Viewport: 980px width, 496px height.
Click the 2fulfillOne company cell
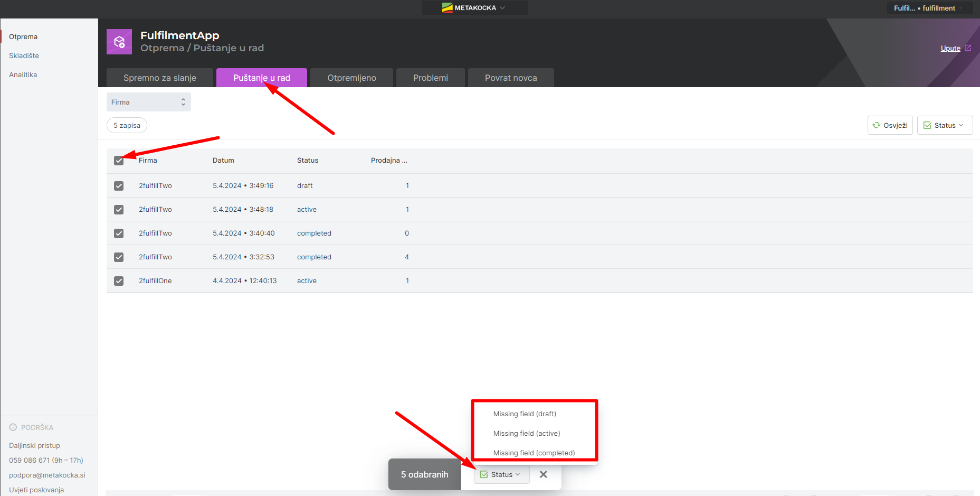[x=155, y=281]
